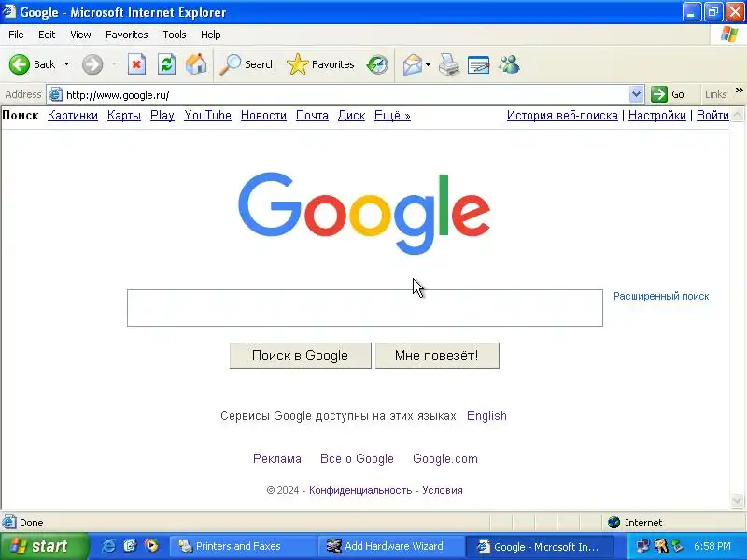This screenshot has height=560, width=747.
Task: Stop page loading with red X icon
Action: pyautogui.click(x=136, y=64)
